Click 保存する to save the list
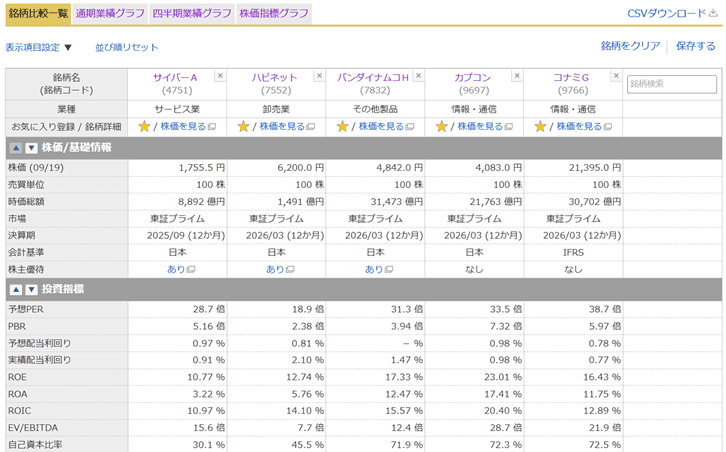726x452 pixels. 696,46
